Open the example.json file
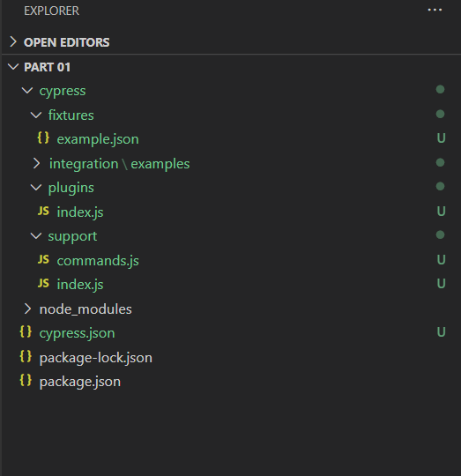Screen dimensions: 461x476 98,139
